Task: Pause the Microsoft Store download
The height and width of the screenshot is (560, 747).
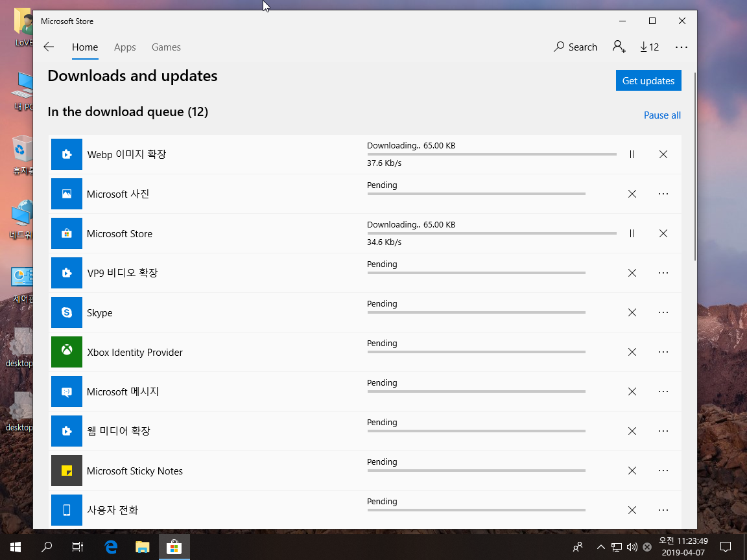Action: (x=632, y=233)
